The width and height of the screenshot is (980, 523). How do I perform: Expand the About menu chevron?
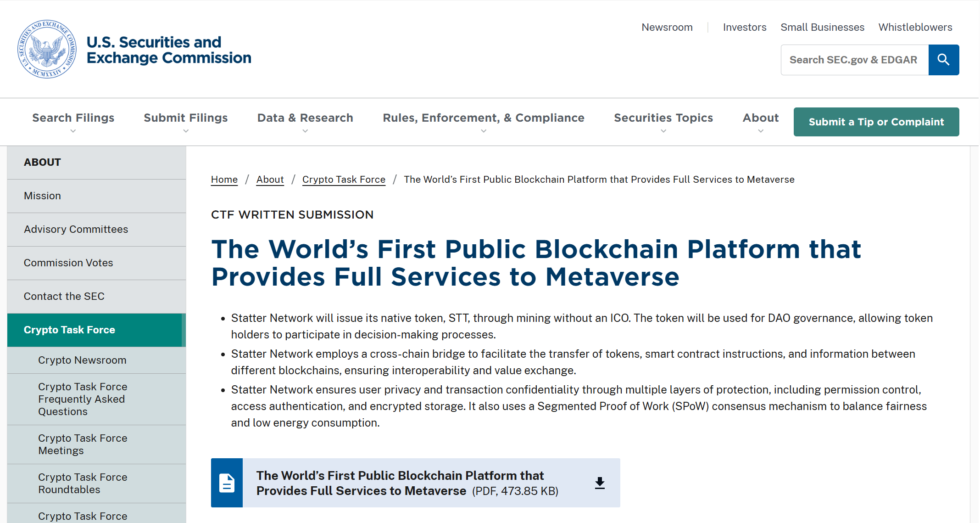click(761, 131)
